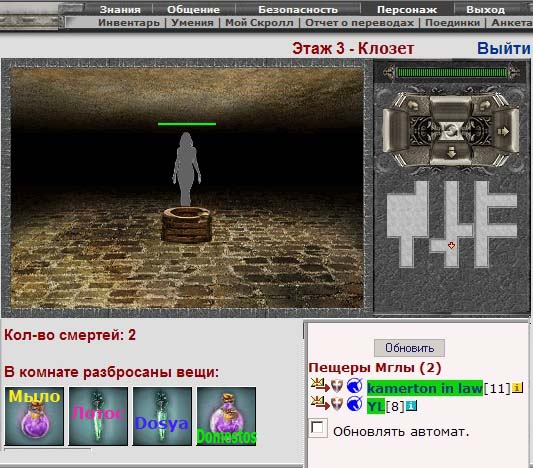The height and width of the screenshot is (468, 533).
Task: Open info for kamerton in law
Action: pos(517,387)
